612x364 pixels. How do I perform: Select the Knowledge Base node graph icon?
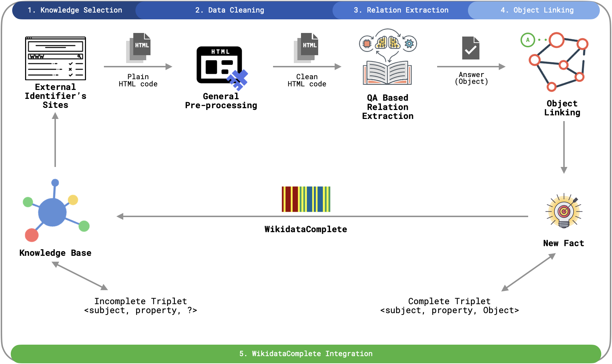tap(56, 210)
